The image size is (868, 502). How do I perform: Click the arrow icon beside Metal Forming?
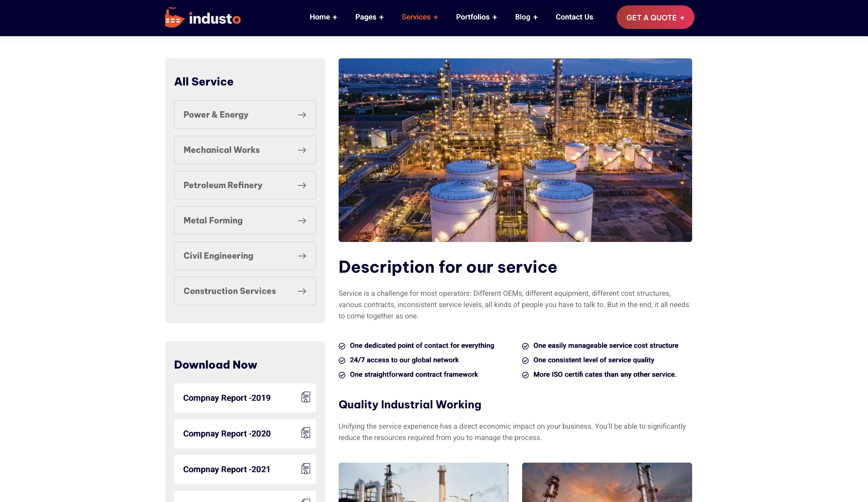click(x=302, y=221)
